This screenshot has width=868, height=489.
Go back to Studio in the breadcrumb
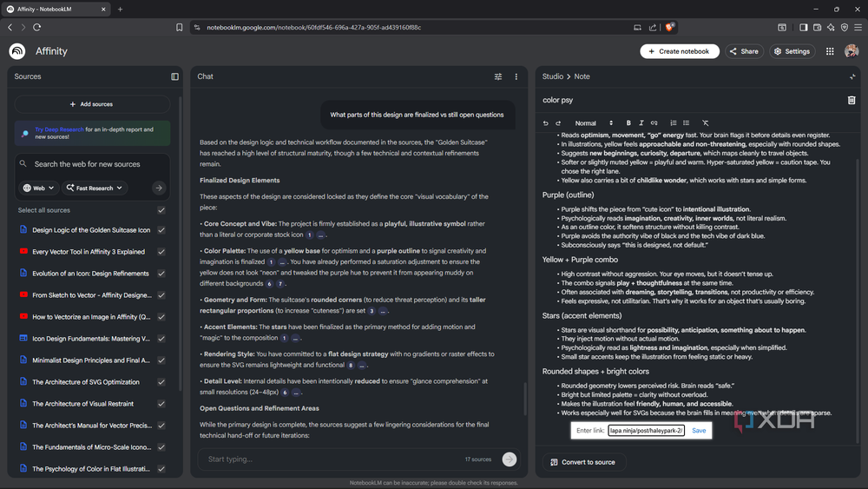[x=552, y=76]
